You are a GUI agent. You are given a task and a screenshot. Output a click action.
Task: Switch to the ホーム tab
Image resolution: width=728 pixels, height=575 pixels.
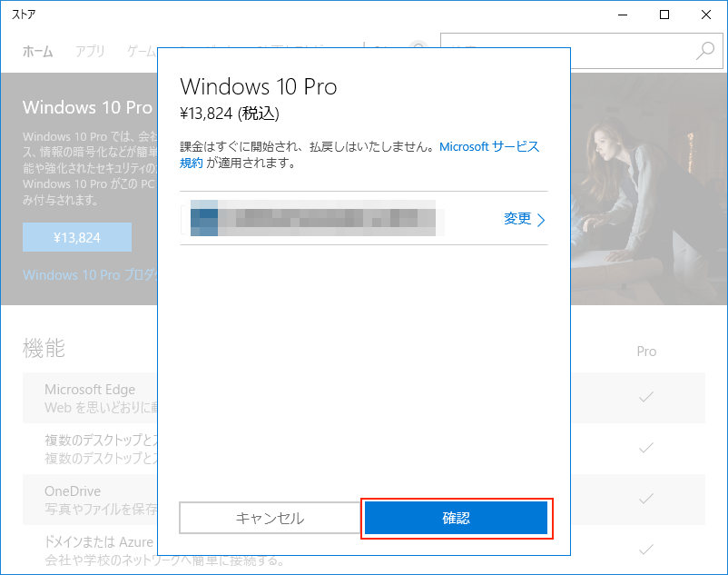(x=37, y=51)
